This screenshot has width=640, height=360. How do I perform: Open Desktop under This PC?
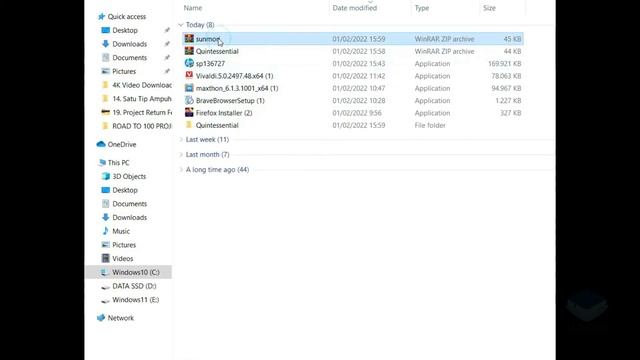coord(125,190)
